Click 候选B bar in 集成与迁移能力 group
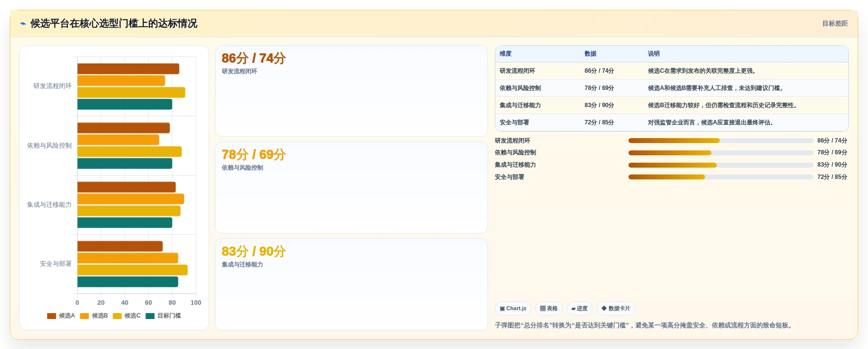868x349 pixels. coord(131,199)
